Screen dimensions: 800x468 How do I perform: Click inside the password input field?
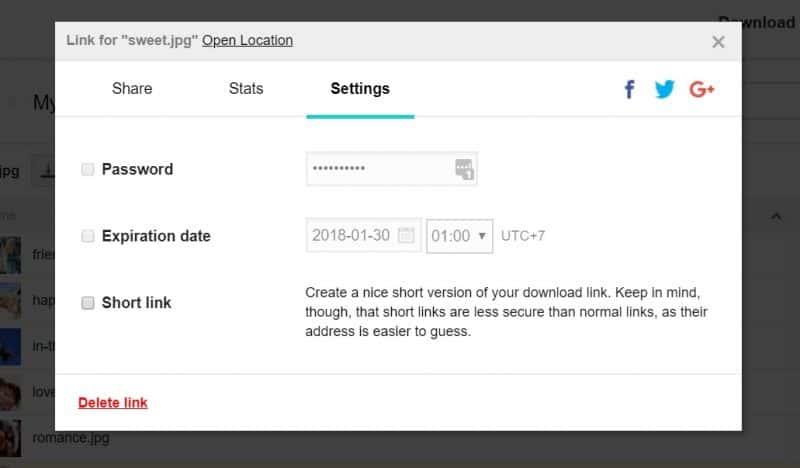(380, 169)
